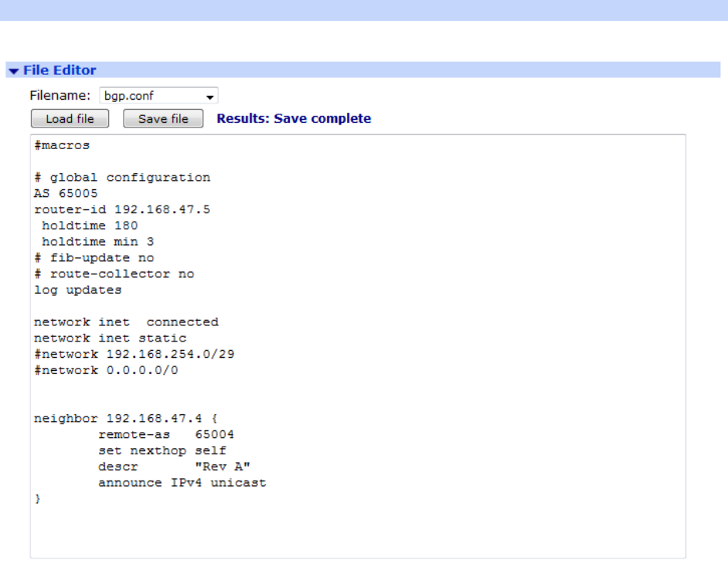Click the 'neighbor 192.168.47.4 {' line
Screen dimensions: 728x588
pos(126,419)
